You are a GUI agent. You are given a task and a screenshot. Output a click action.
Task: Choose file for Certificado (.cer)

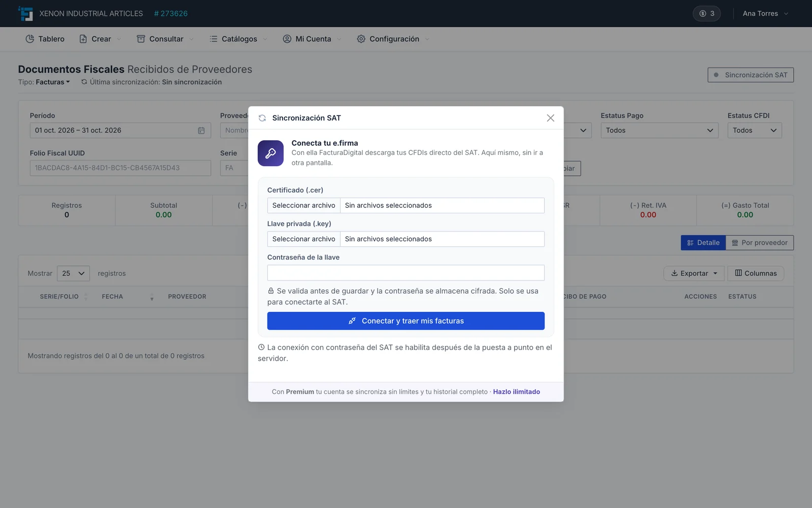point(304,205)
